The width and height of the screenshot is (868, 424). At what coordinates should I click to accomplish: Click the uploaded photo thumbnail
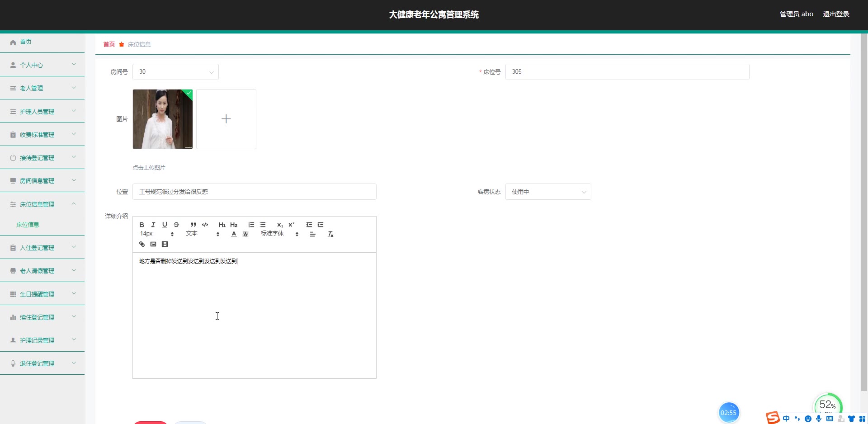[163, 119]
